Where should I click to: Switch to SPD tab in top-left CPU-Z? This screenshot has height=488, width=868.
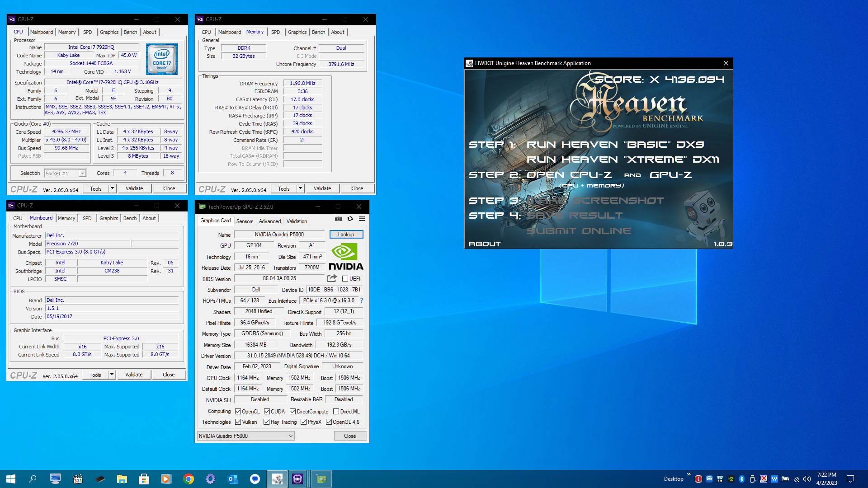pyautogui.click(x=88, y=32)
